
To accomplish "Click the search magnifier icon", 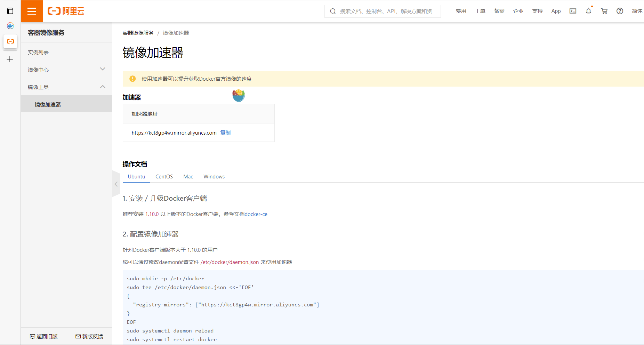I will (333, 11).
